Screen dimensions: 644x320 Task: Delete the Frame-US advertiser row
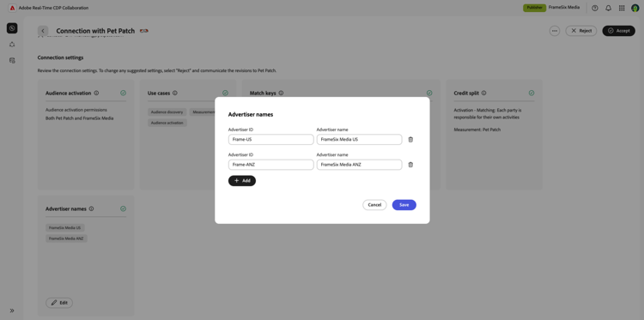click(410, 140)
